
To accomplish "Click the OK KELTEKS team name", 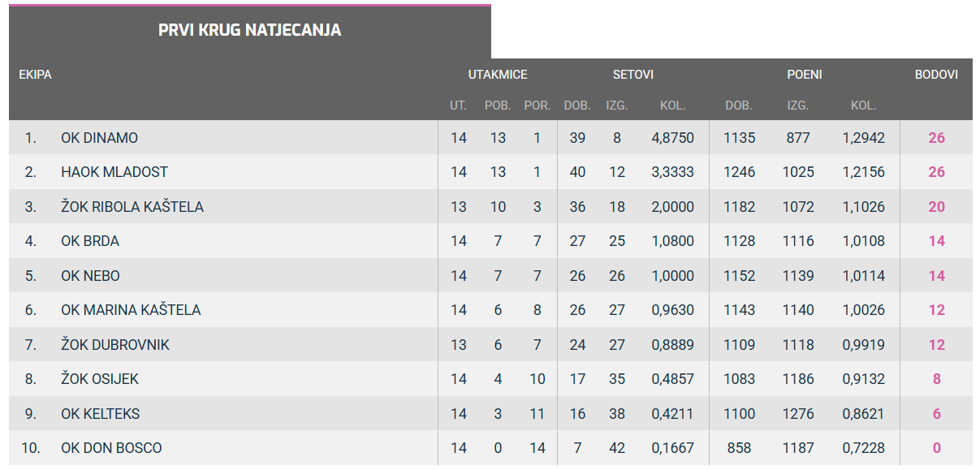I will [x=100, y=414].
